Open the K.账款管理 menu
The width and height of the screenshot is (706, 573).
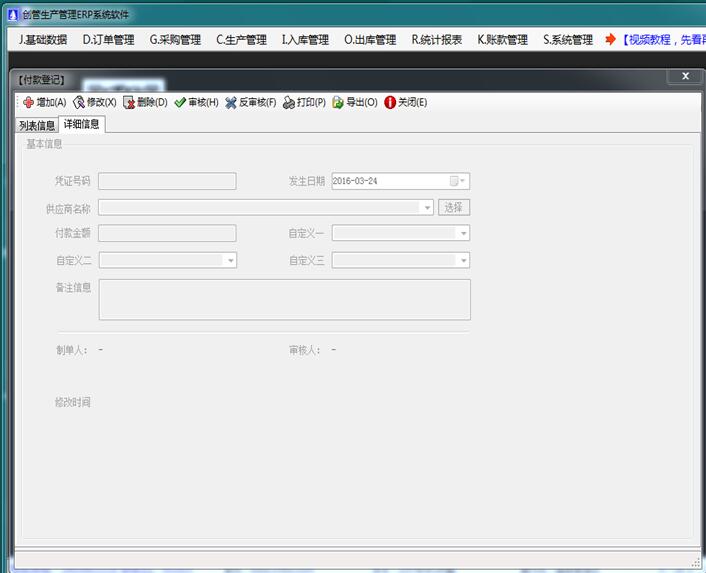point(502,40)
